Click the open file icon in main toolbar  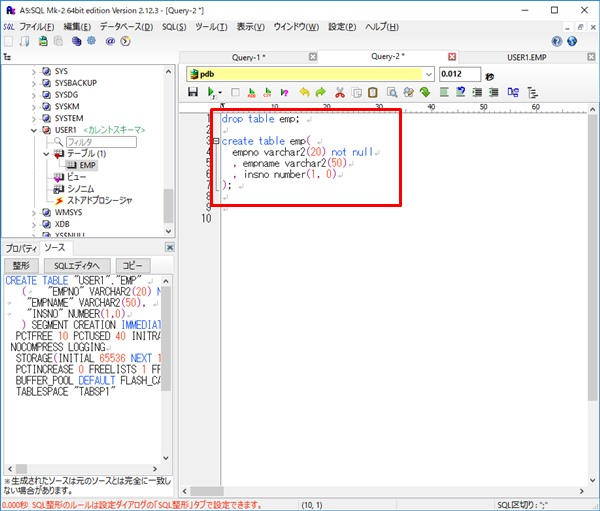click(x=25, y=41)
